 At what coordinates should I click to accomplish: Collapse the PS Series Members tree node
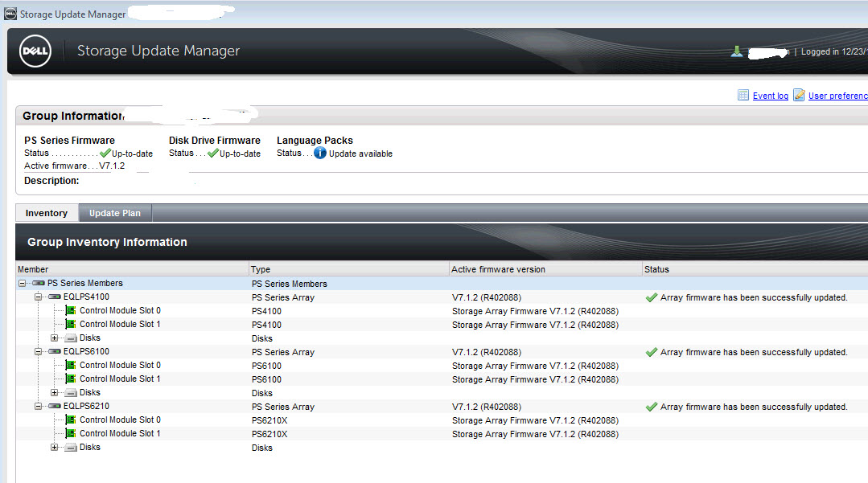coord(23,283)
